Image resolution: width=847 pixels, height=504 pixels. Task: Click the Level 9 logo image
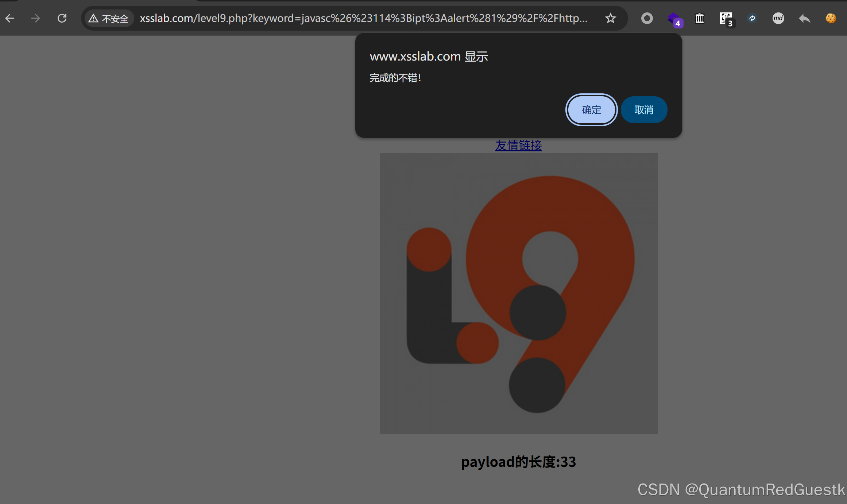pos(518,293)
